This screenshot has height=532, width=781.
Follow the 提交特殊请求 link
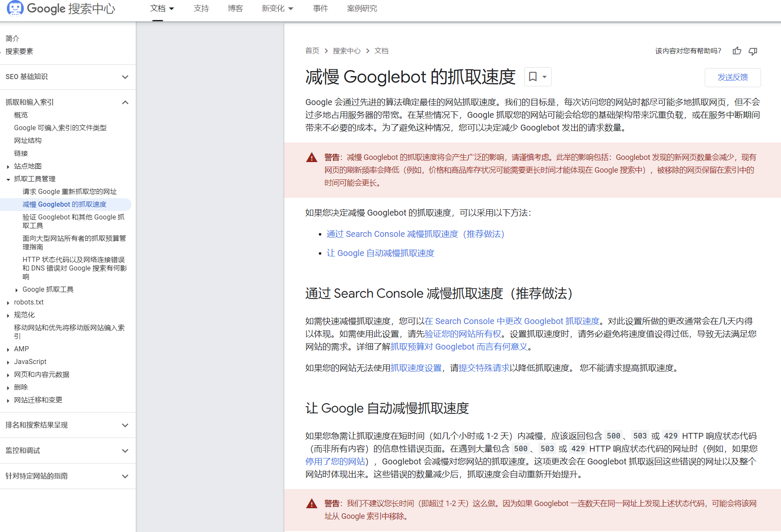tap(484, 368)
